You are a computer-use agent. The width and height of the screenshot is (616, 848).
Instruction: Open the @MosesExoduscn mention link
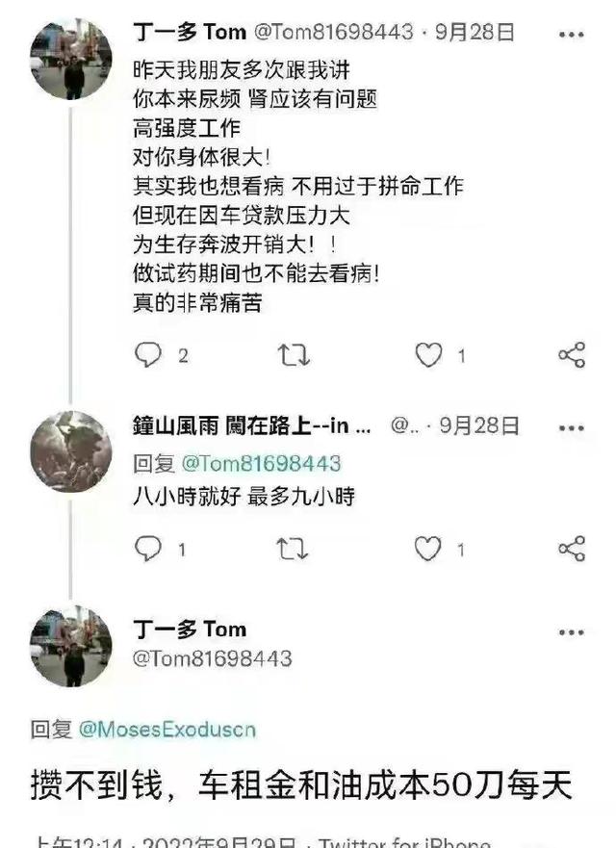(x=167, y=729)
